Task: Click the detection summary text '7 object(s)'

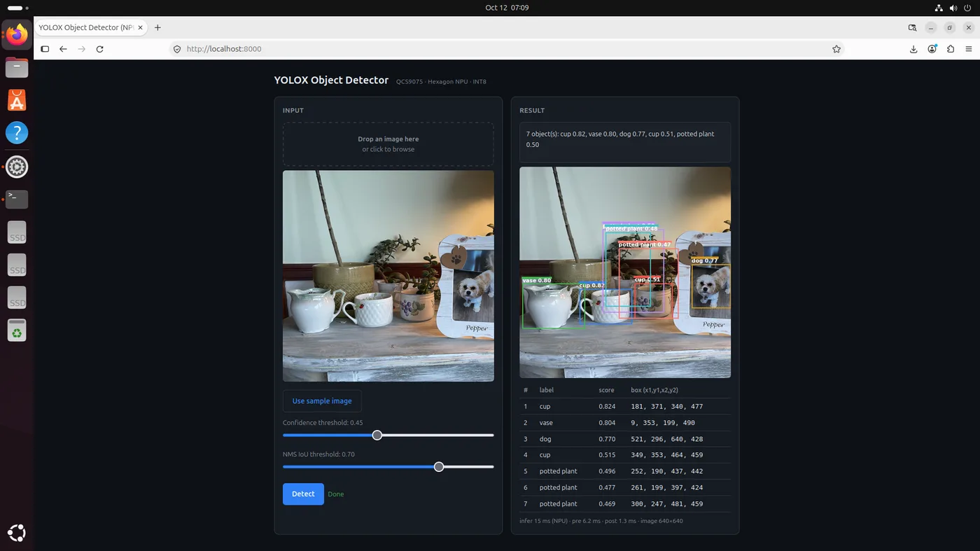Action: 625,139
